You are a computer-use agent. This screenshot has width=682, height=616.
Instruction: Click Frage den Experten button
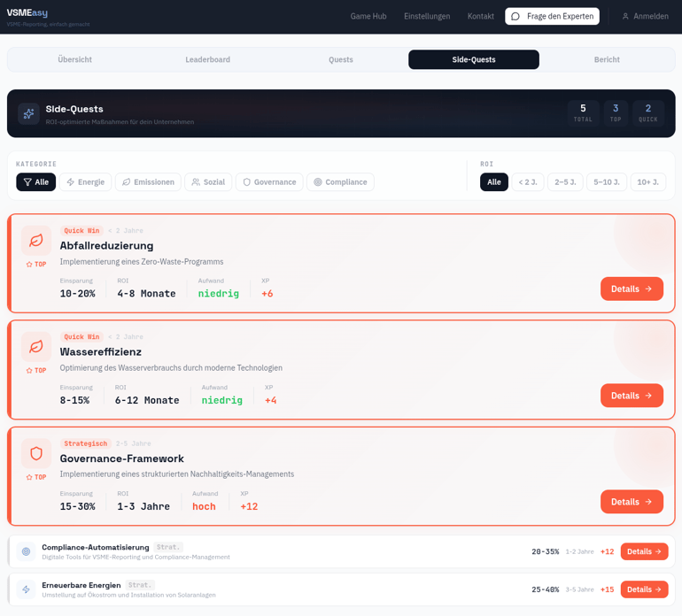(x=552, y=16)
